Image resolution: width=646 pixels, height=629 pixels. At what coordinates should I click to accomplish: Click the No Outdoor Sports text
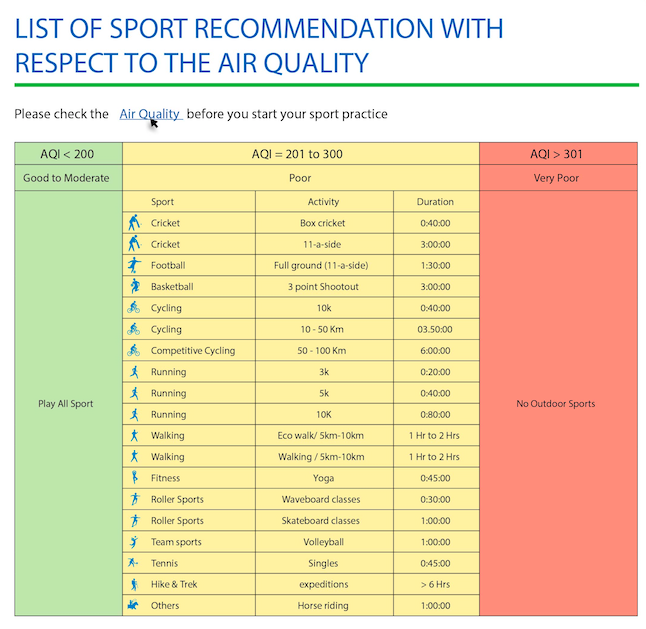pos(556,403)
